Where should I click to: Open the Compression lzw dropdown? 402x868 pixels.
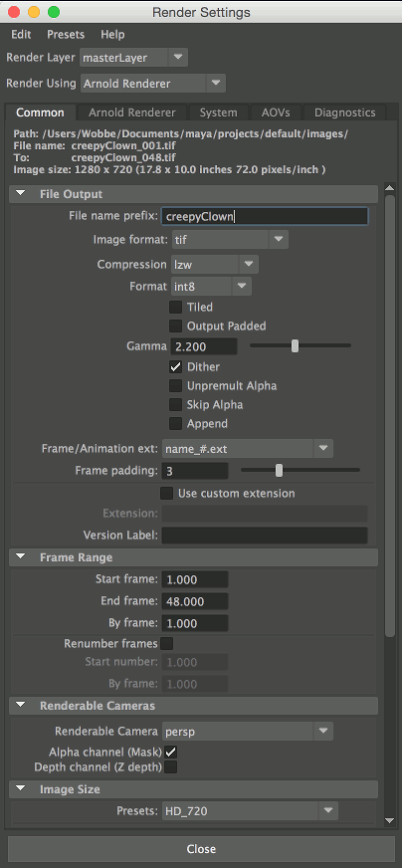pyautogui.click(x=215, y=265)
